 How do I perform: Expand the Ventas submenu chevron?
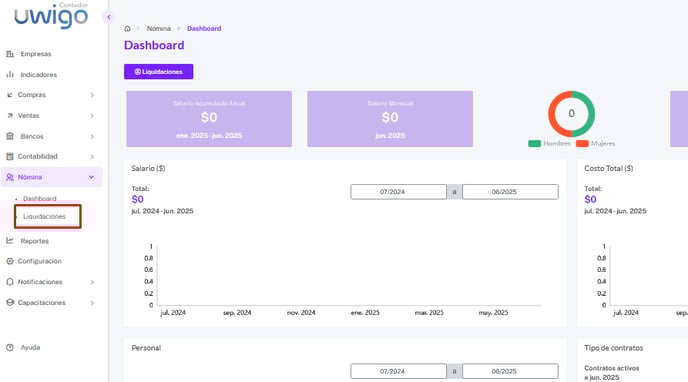click(x=92, y=116)
